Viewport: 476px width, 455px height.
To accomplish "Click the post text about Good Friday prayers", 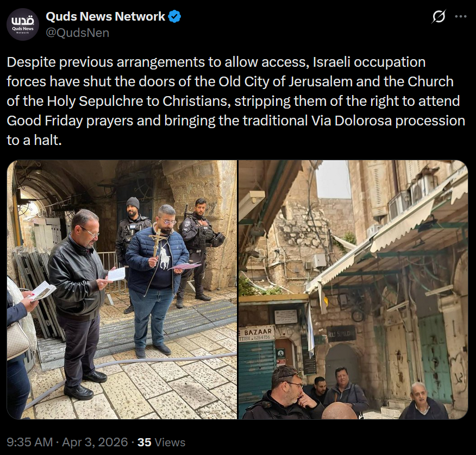I will tap(236, 100).
